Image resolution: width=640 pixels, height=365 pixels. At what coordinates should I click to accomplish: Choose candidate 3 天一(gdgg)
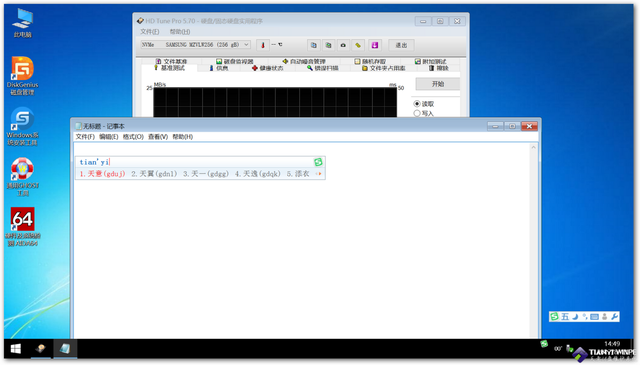[x=206, y=174]
